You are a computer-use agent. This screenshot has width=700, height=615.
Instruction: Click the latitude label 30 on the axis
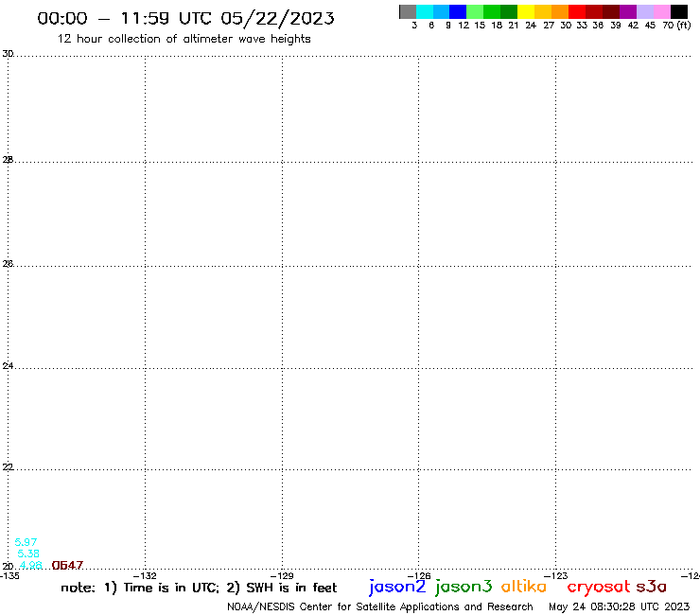(x=8, y=54)
